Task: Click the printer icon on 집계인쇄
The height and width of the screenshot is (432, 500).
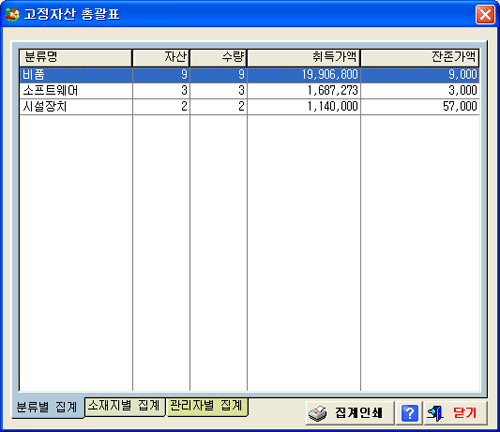Action: click(x=318, y=413)
